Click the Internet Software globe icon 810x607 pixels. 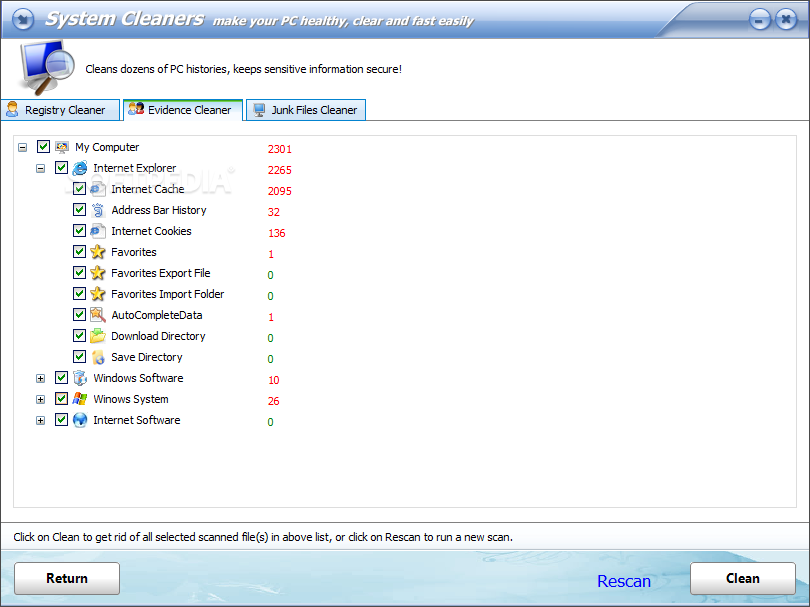pyautogui.click(x=80, y=420)
